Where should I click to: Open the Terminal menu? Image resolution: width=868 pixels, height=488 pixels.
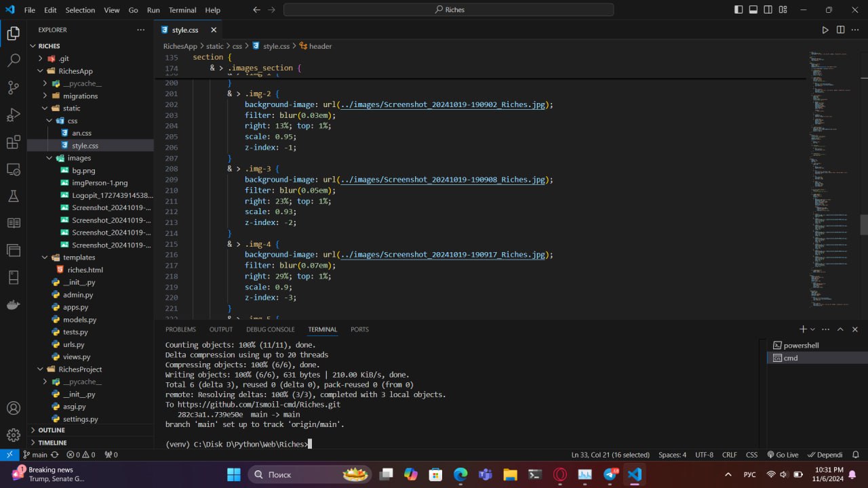[x=182, y=10]
